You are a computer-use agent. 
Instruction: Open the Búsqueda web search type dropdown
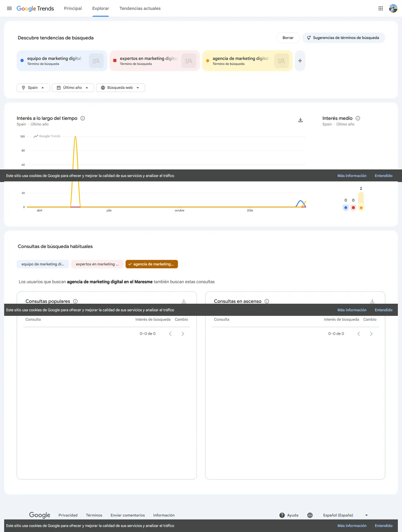(x=120, y=88)
